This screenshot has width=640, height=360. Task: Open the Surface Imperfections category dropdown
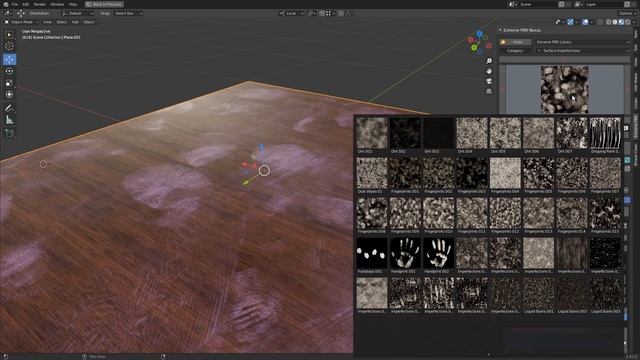pos(582,51)
